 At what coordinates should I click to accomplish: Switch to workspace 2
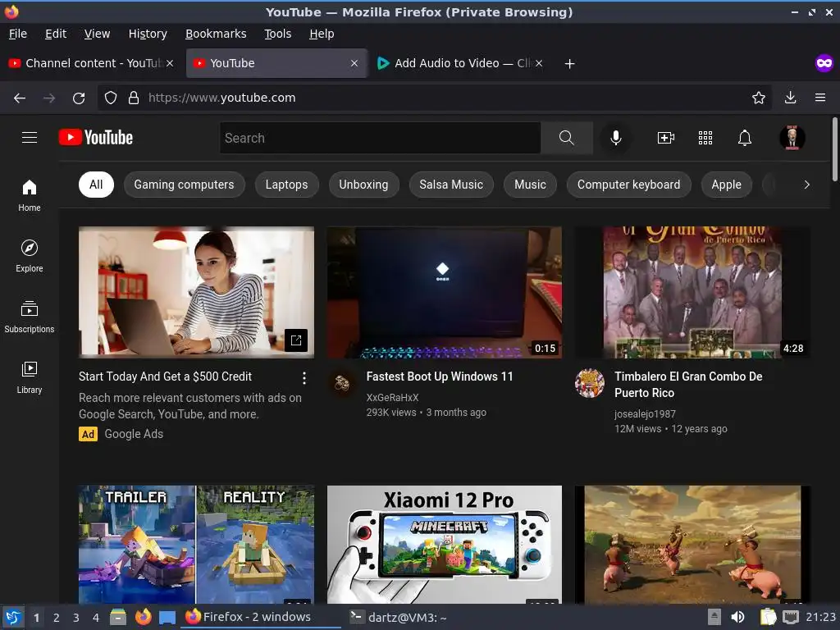tap(57, 618)
